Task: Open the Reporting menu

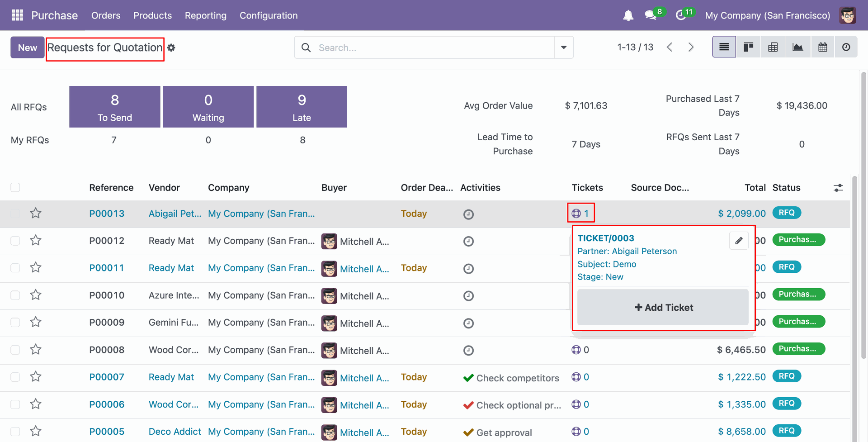Action: pos(205,15)
